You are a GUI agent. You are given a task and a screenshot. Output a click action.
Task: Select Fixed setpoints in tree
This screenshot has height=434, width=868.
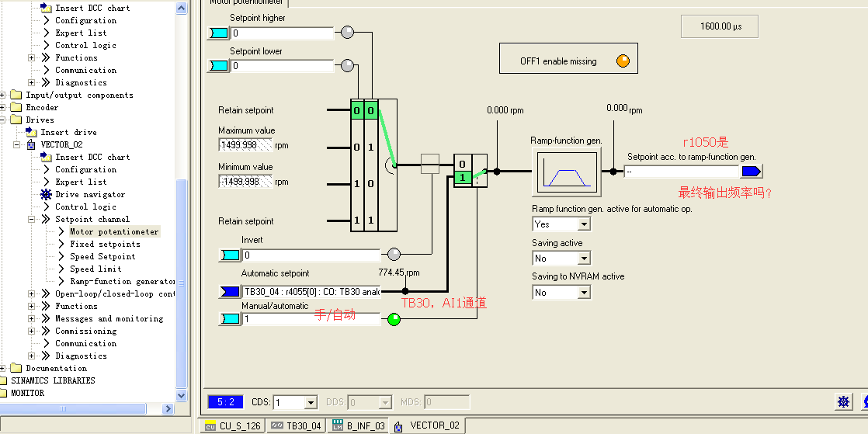(x=105, y=244)
